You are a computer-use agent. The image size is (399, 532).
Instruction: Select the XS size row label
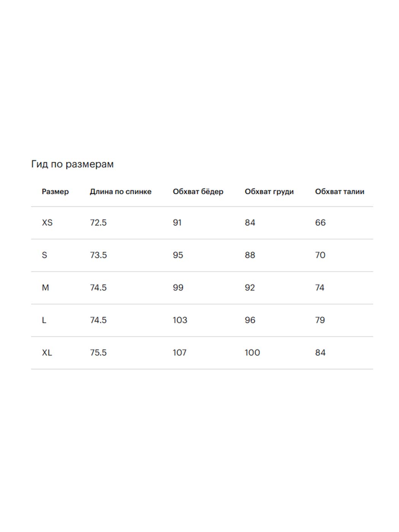[x=47, y=223]
